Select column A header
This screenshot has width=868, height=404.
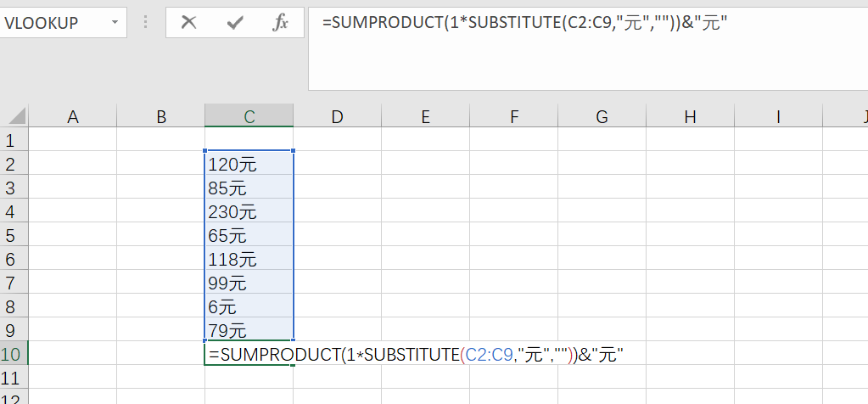[x=72, y=116]
